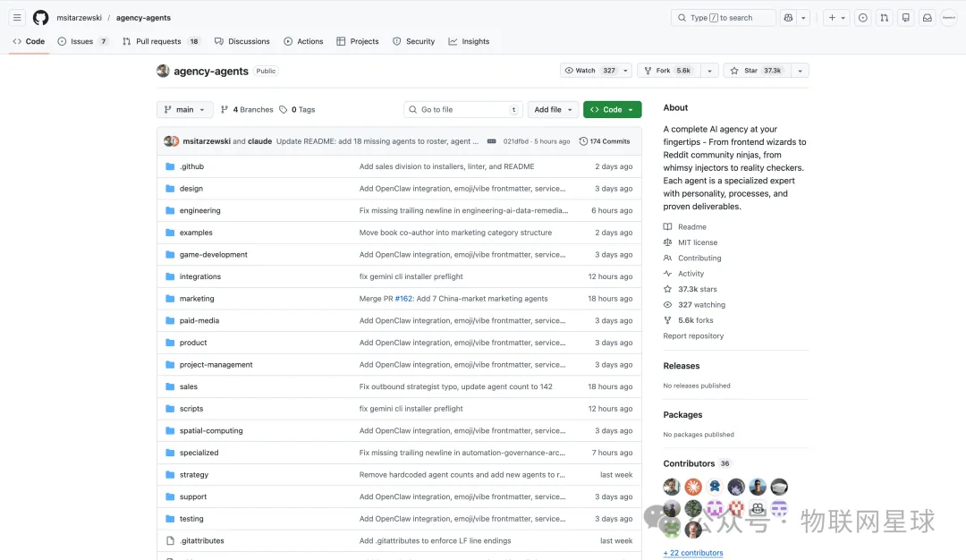Open the .gitattributes file icon
This screenshot has height=560, width=966.
point(170,541)
